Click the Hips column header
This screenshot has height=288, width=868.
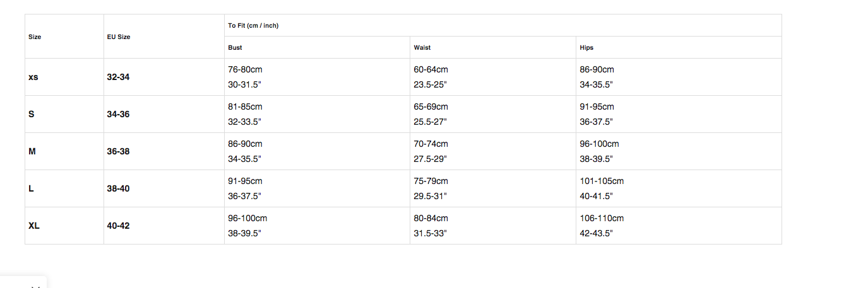click(x=586, y=47)
